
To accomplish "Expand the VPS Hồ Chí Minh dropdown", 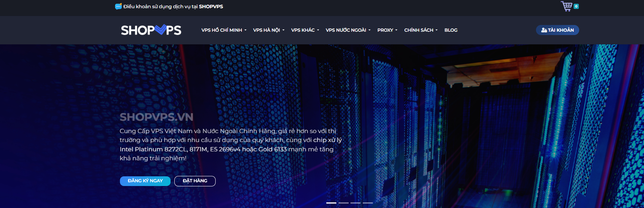I will click(223, 30).
